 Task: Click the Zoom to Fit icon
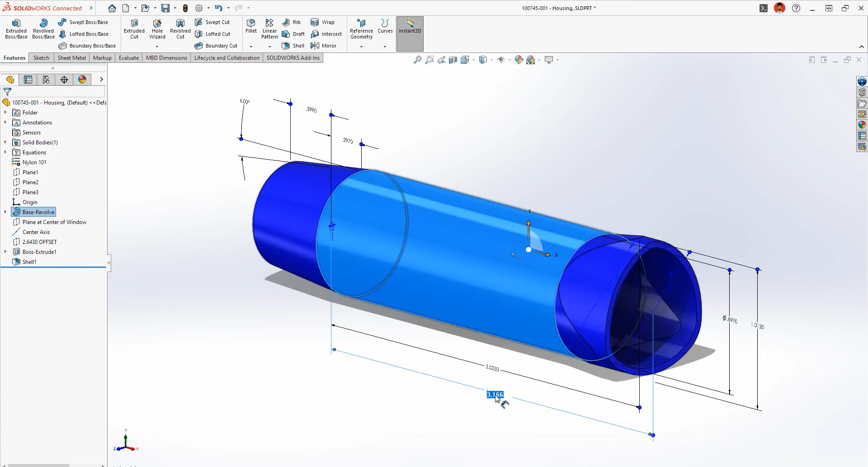click(418, 60)
